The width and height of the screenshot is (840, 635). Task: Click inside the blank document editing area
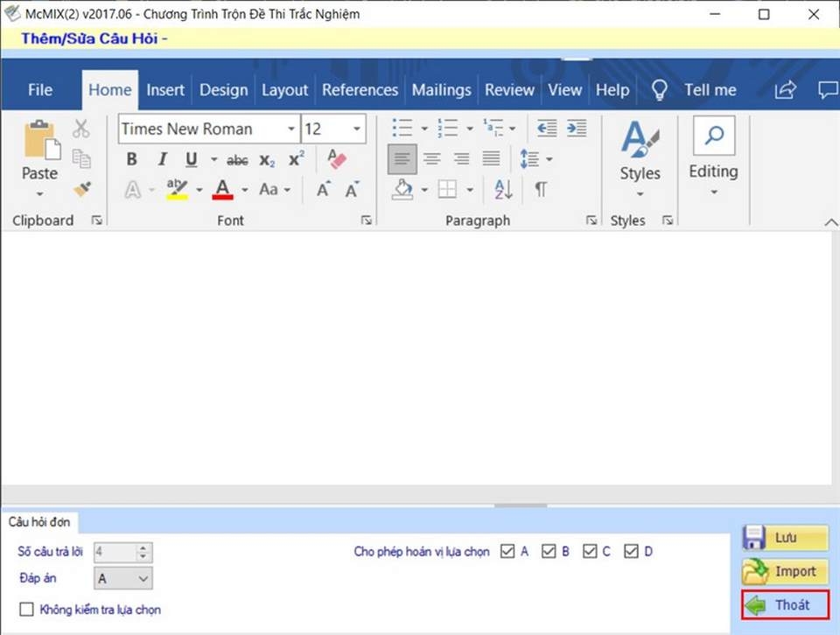tap(416, 359)
